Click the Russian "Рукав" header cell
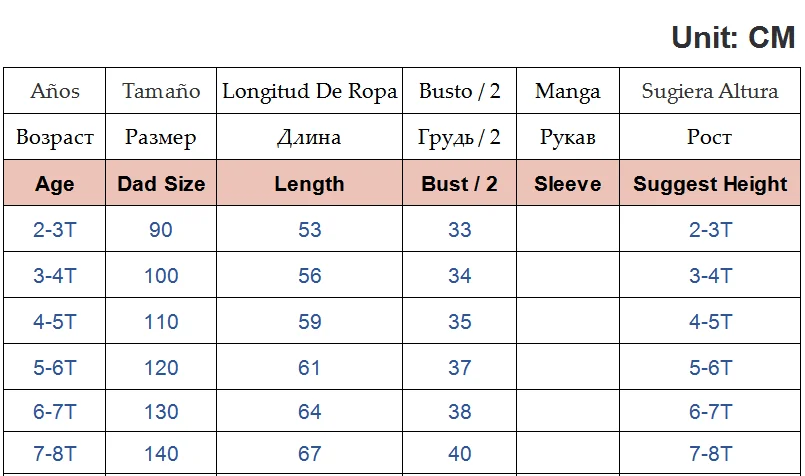The width and height of the screenshot is (805, 476). (x=567, y=137)
